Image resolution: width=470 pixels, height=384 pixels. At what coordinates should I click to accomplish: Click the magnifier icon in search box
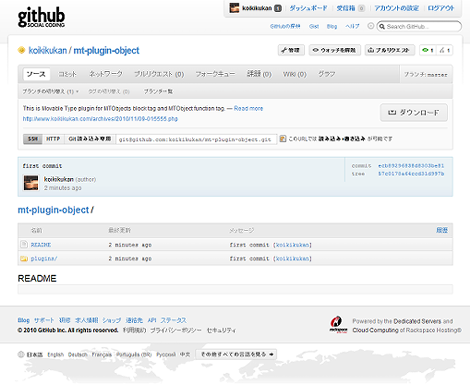pyautogui.click(x=382, y=26)
